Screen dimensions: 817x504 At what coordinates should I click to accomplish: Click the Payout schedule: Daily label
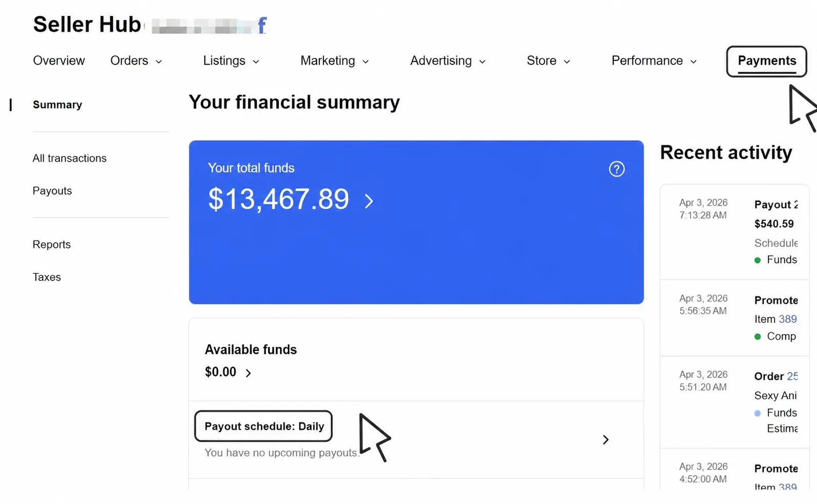pos(264,426)
